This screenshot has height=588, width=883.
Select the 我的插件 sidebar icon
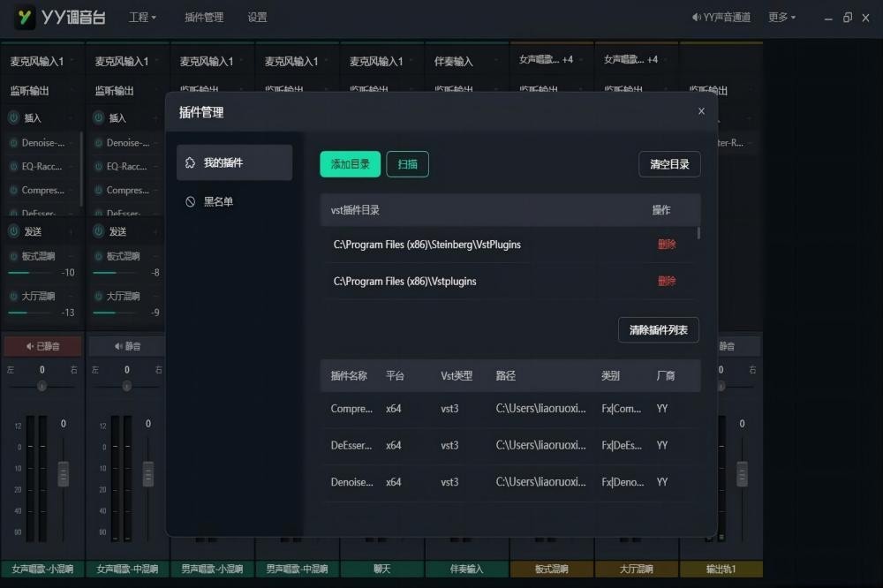pos(190,162)
